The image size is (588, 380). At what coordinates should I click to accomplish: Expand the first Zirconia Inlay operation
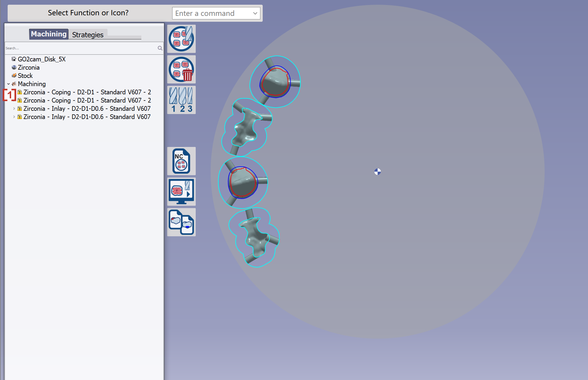click(x=14, y=109)
